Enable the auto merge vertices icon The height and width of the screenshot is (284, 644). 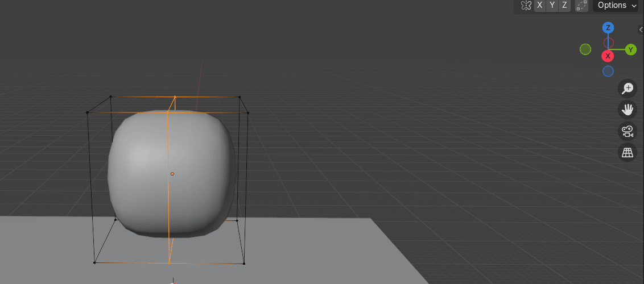click(581, 5)
